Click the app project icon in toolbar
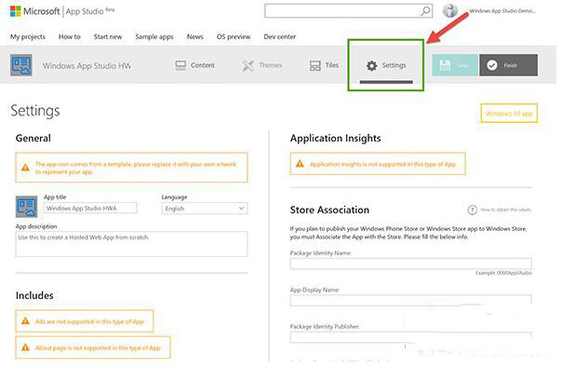The width and height of the screenshot is (588, 368). 21,65
